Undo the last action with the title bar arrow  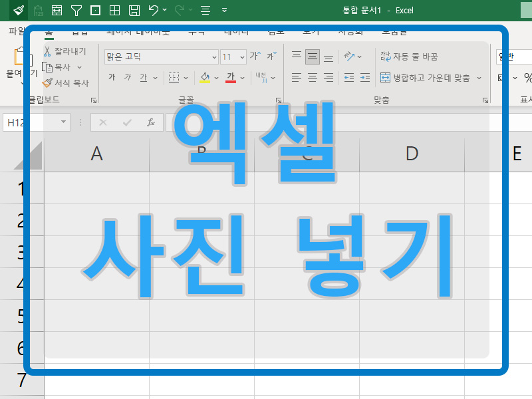tap(154, 10)
